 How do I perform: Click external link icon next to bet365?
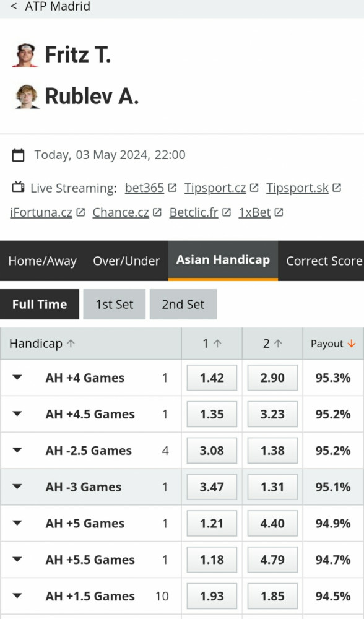tap(172, 188)
